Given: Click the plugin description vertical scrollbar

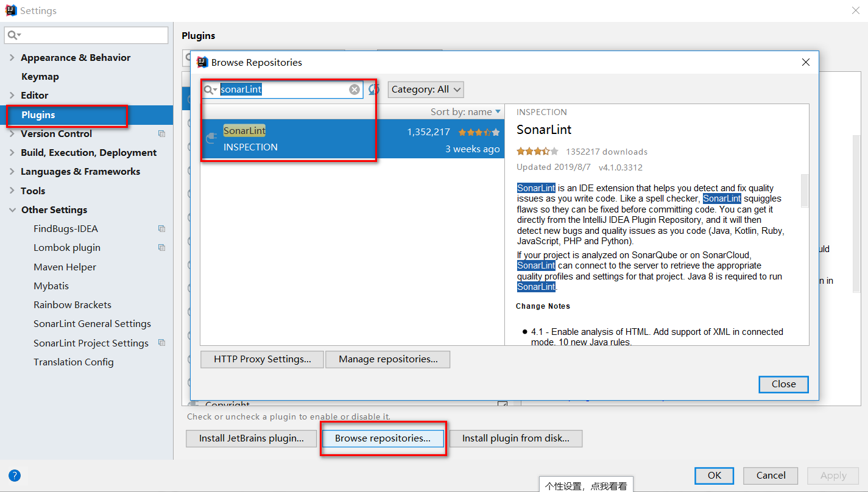Looking at the screenshot, I should 804,190.
